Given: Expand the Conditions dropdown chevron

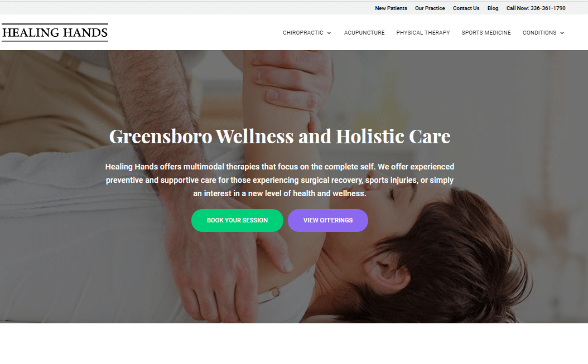Looking at the screenshot, I should click(x=562, y=33).
